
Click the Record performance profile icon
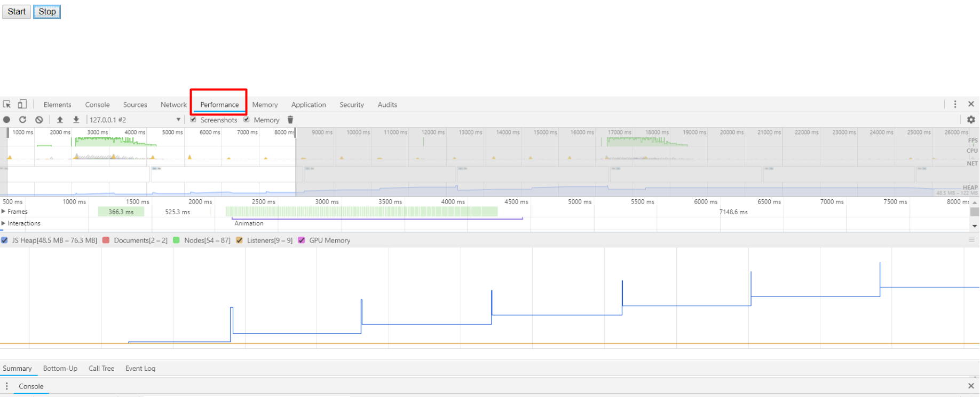point(7,120)
